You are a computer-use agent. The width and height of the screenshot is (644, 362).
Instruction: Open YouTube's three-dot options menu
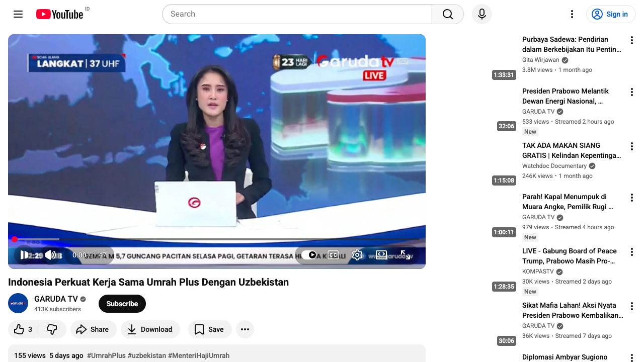pos(572,14)
